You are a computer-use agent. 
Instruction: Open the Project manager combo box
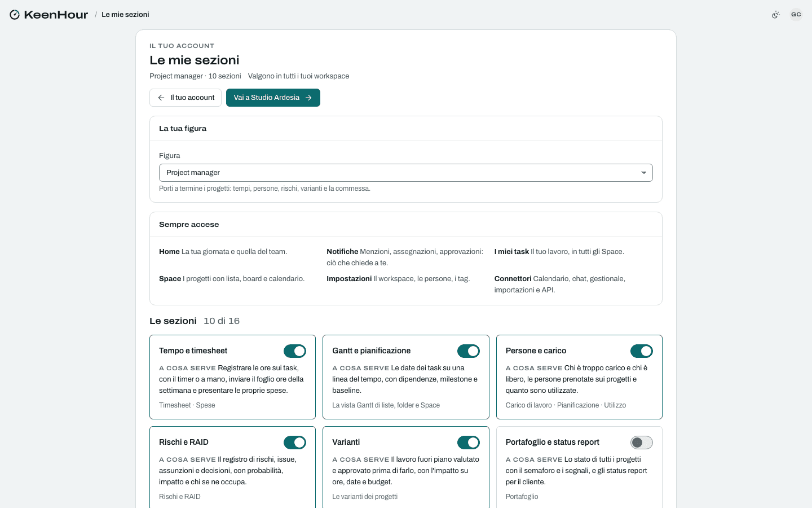406,173
